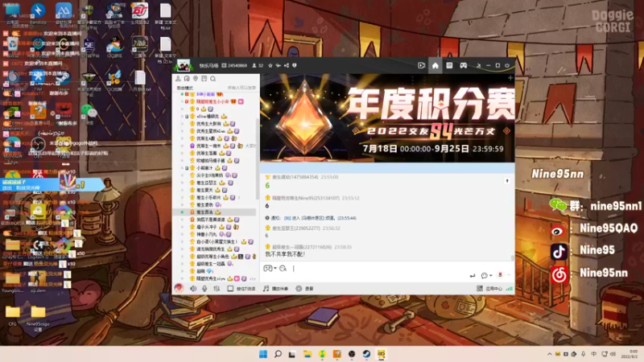Expand the up chevron right of the flower icon
Viewport: 644px width, 362px height.
pos(509,275)
